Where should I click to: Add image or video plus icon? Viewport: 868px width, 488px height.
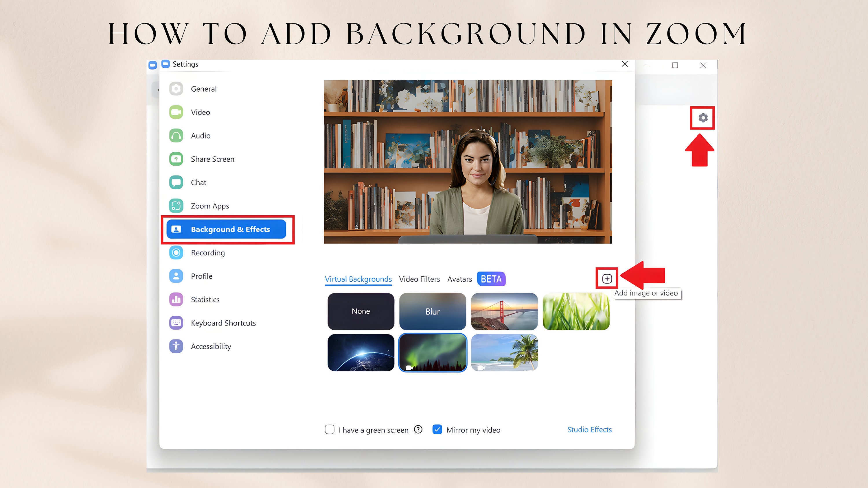pos(607,278)
